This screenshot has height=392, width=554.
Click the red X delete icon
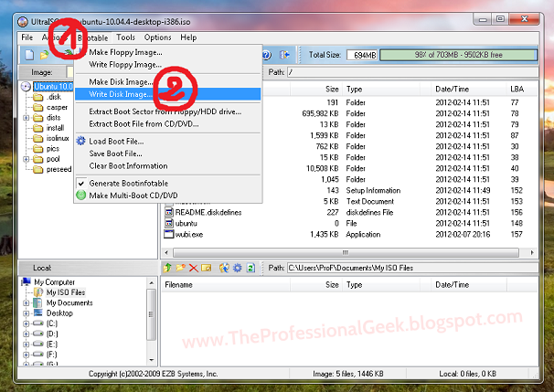(x=193, y=268)
